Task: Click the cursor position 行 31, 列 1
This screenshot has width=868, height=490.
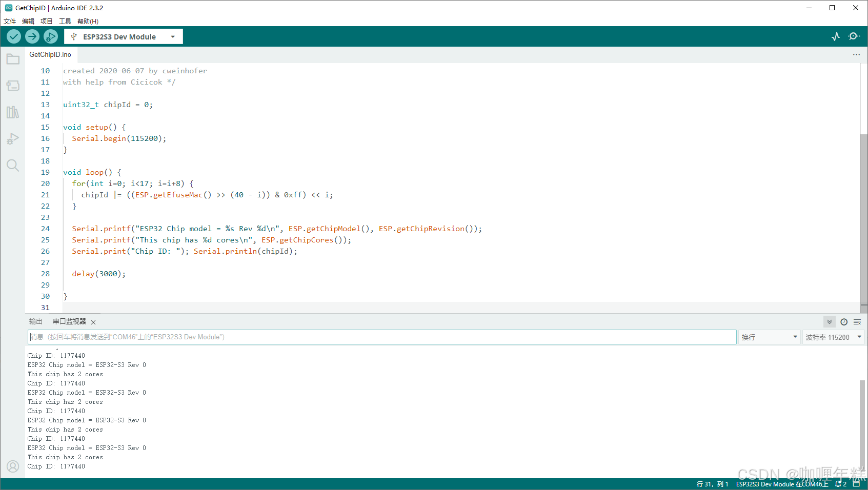Action: tap(712, 484)
